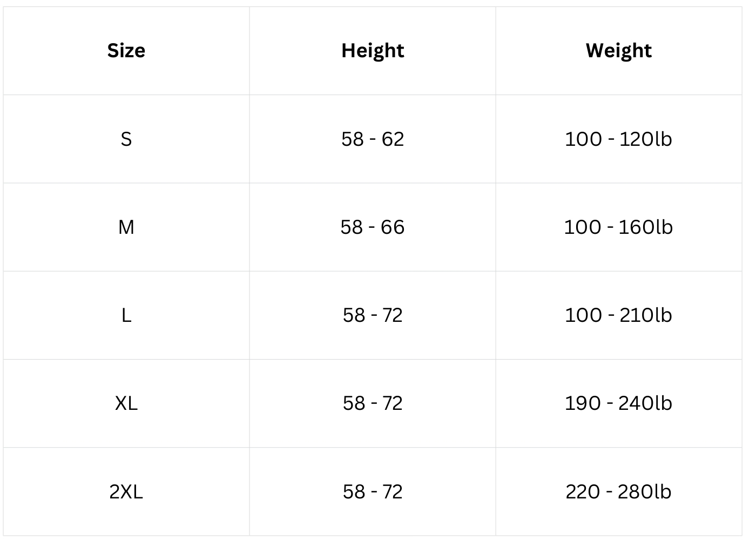The image size is (756, 540).
Task: Click the 220 - 280lb weight cell
Action: pyautogui.click(x=618, y=492)
